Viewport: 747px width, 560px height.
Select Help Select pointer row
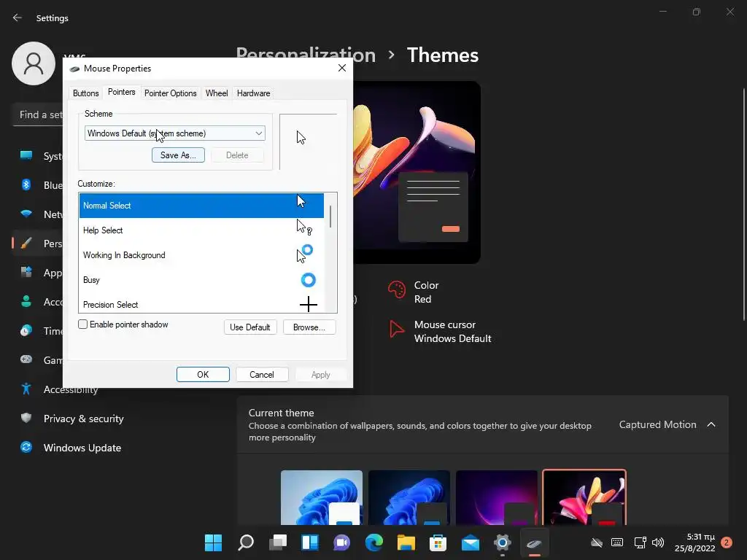[x=201, y=230]
